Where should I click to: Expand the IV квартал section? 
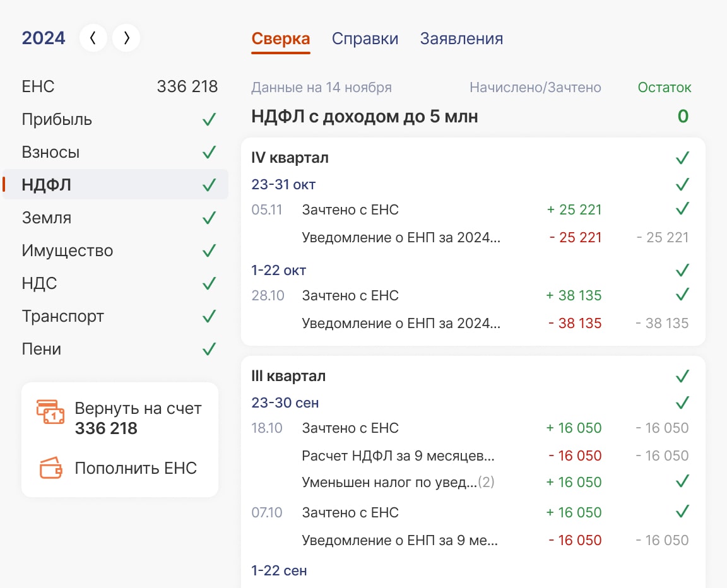point(290,158)
